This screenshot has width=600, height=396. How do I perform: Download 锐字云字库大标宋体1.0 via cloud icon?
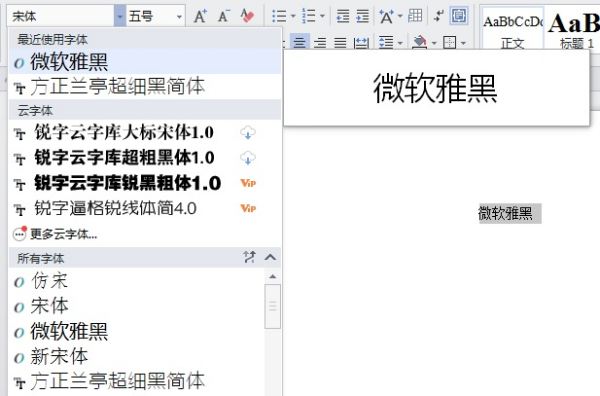(x=248, y=132)
